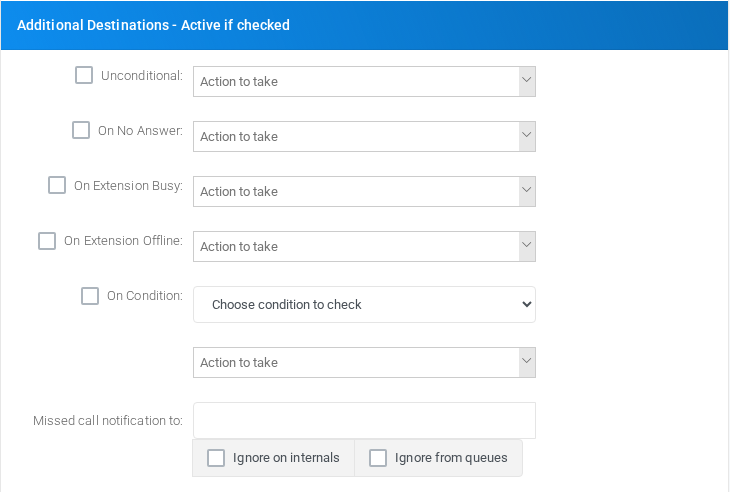
Task: Open the Choose condition to check dropdown
Action: [x=364, y=304]
